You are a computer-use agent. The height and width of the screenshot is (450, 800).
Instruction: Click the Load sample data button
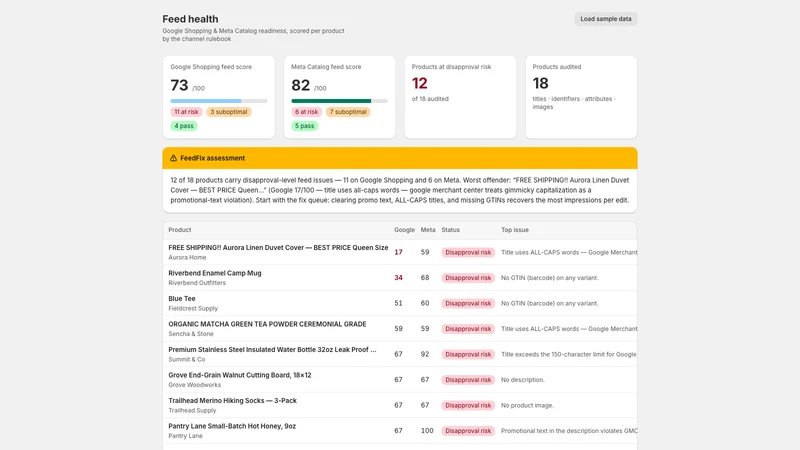605,19
